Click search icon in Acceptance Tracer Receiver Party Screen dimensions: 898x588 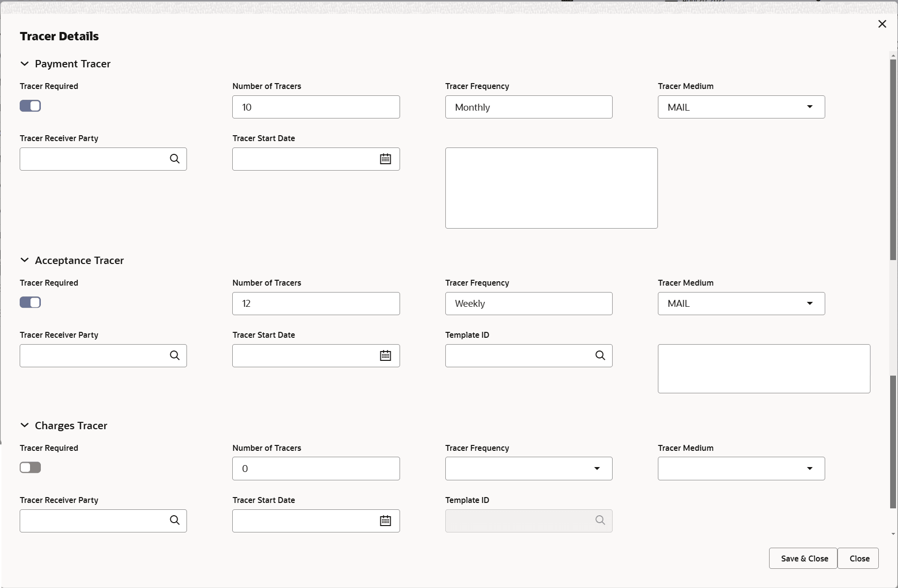(175, 355)
